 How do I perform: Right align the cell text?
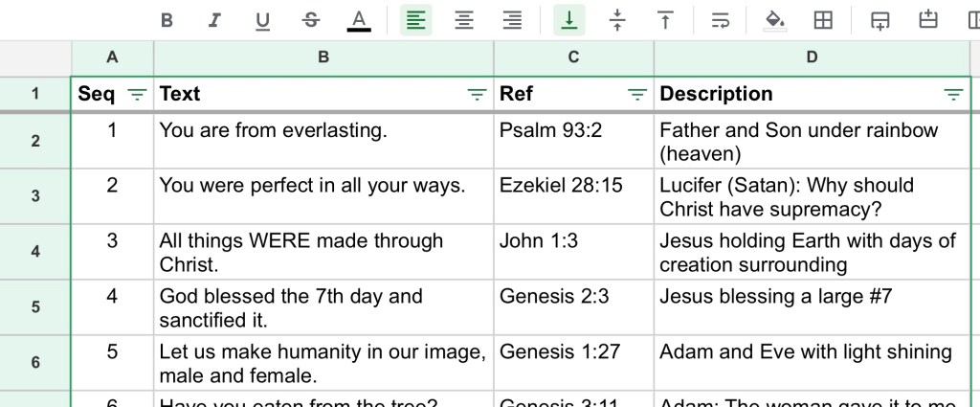pos(513,20)
